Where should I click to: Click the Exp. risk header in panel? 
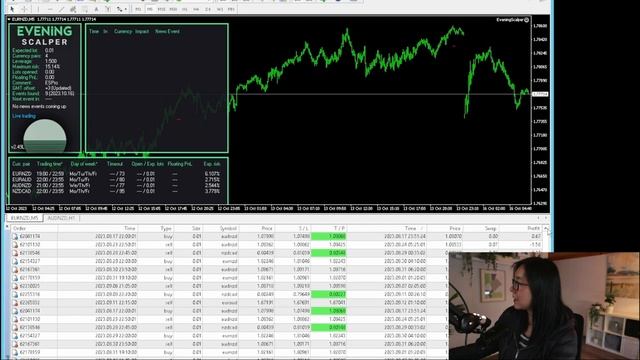click(x=212, y=164)
